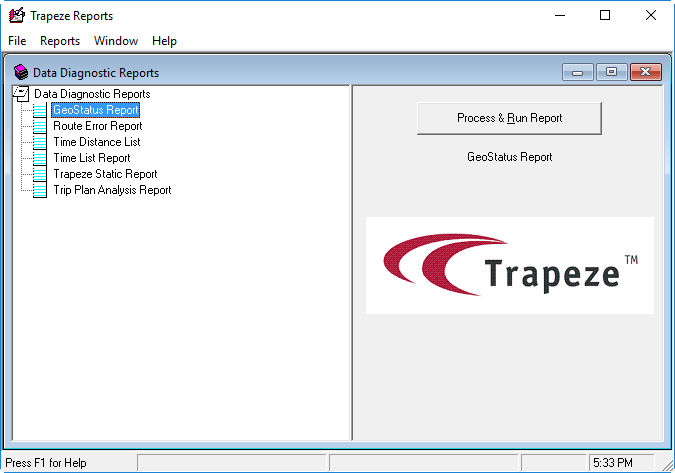
Task: Open the Help menu
Action: tap(164, 41)
